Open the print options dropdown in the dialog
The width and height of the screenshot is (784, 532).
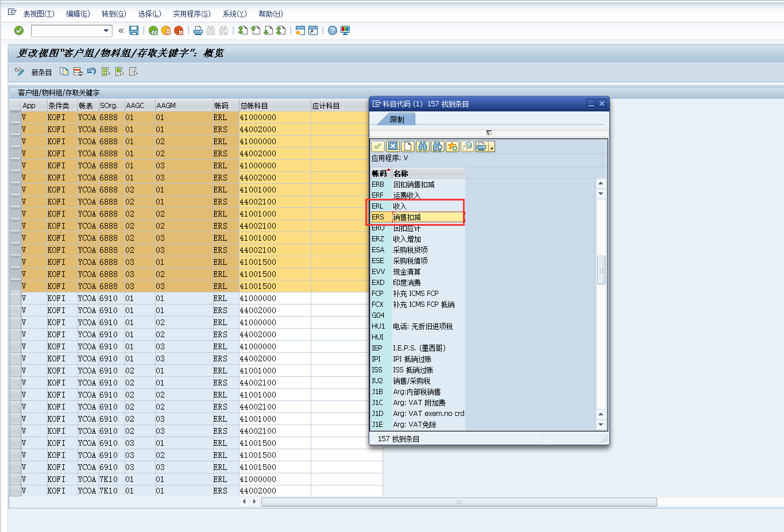(491, 148)
